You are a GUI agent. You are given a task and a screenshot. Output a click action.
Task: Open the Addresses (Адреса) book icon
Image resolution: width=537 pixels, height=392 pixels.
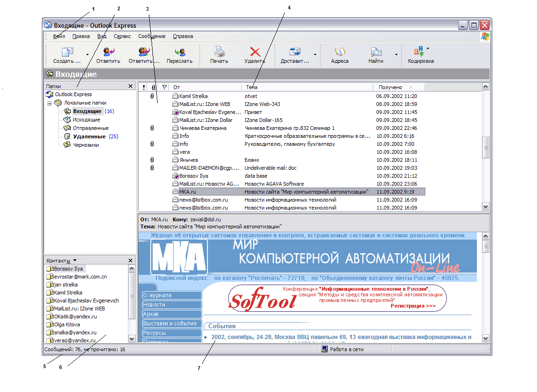340,52
